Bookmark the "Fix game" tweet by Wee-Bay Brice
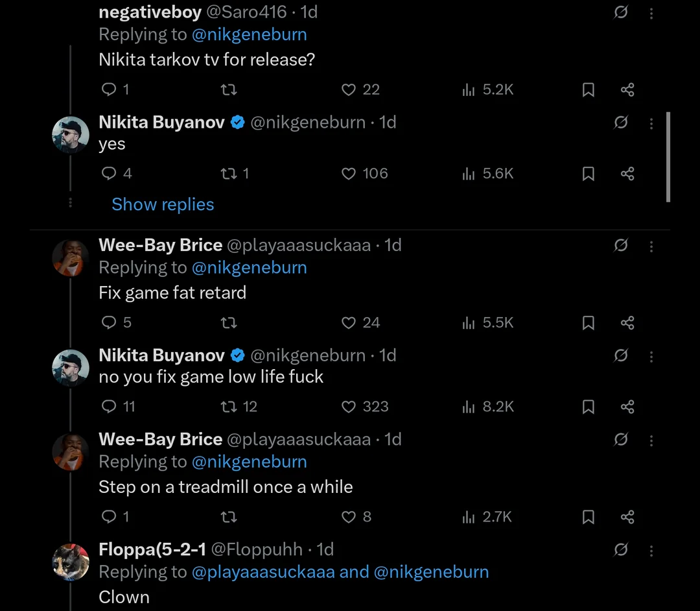Image resolution: width=700 pixels, height=611 pixels. pos(588,322)
